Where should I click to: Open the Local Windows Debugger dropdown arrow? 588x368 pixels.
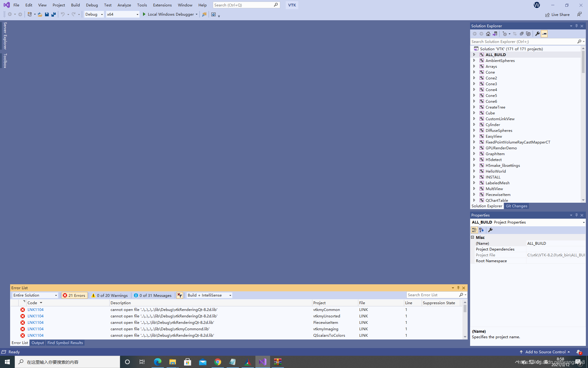pos(196,14)
